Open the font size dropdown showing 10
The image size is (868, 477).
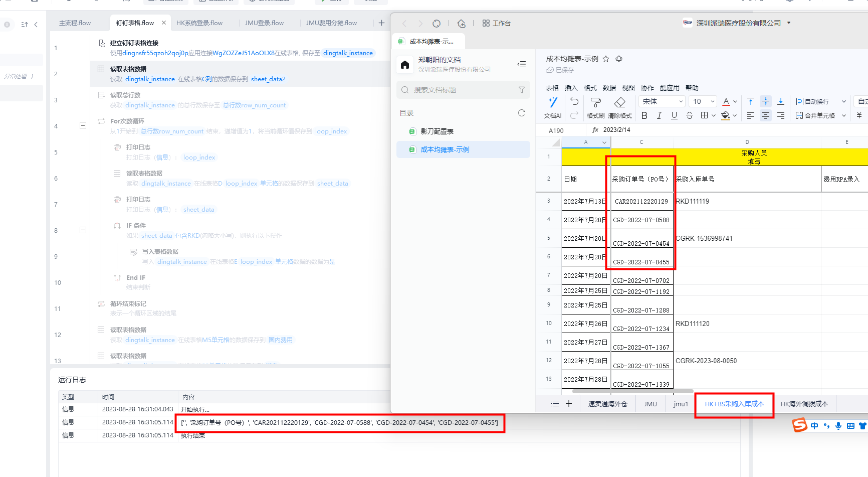(x=703, y=101)
